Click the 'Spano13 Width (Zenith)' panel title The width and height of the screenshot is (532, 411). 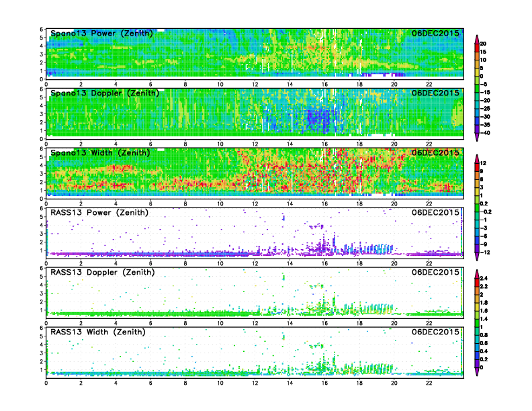[100, 153]
